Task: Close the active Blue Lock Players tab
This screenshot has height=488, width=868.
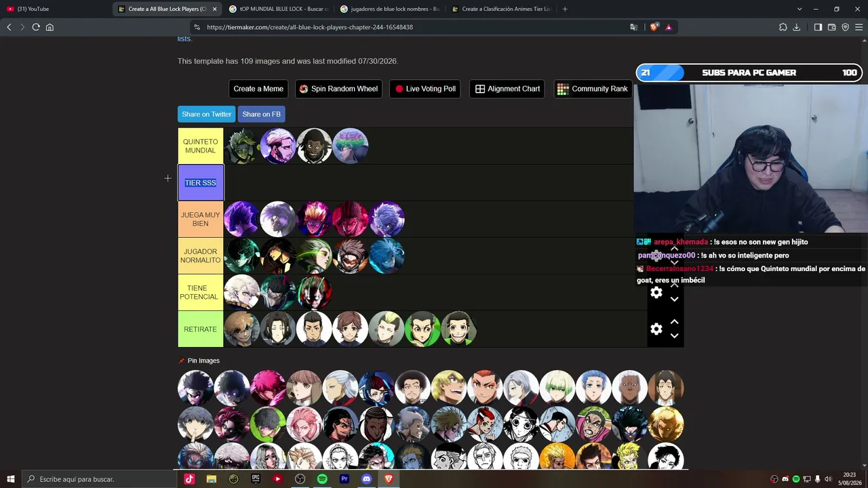Action: (x=215, y=9)
